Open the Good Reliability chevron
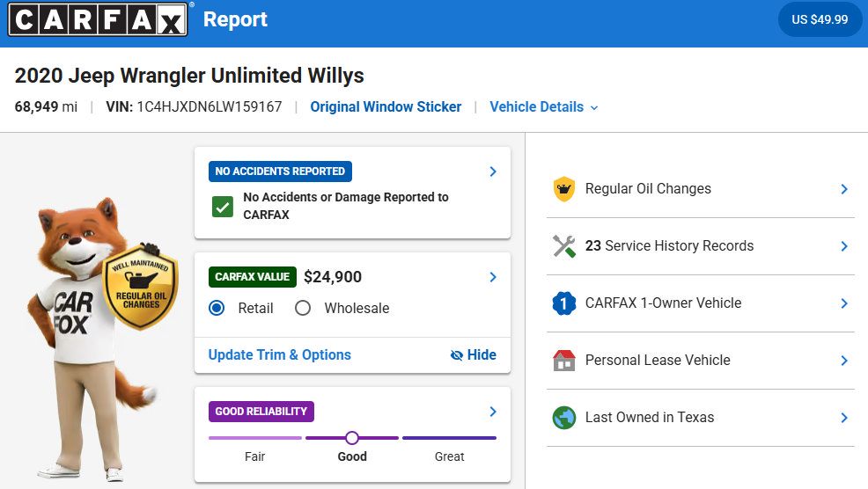The width and height of the screenshot is (868, 489). coord(493,412)
